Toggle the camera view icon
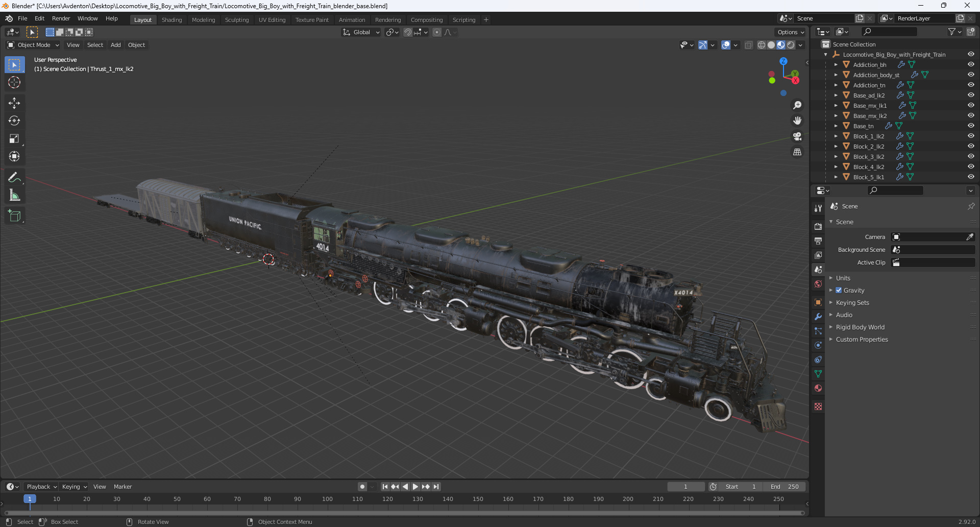Viewport: 980px width, 527px height. tap(797, 137)
